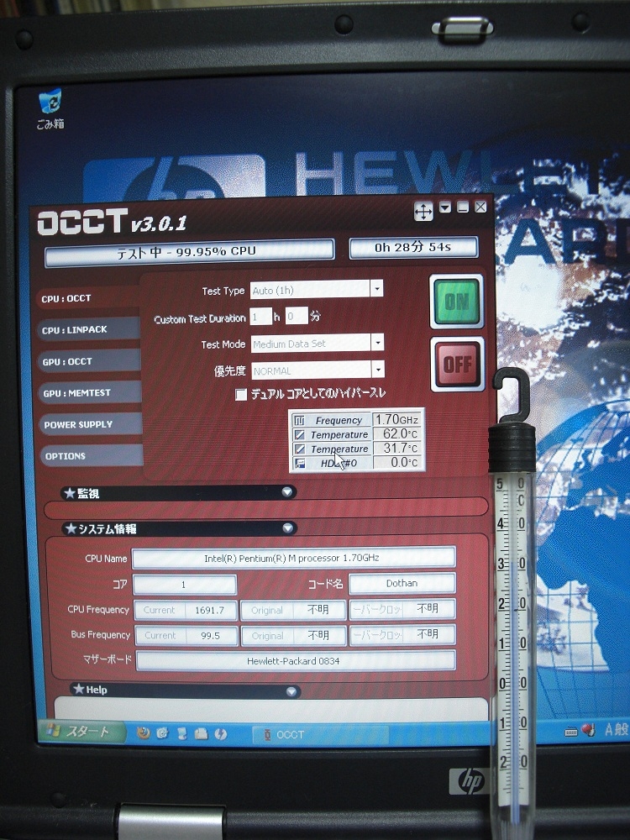Click the frequency graph icon in monitor panel
The width and height of the screenshot is (630, 840).
(300, 421)
